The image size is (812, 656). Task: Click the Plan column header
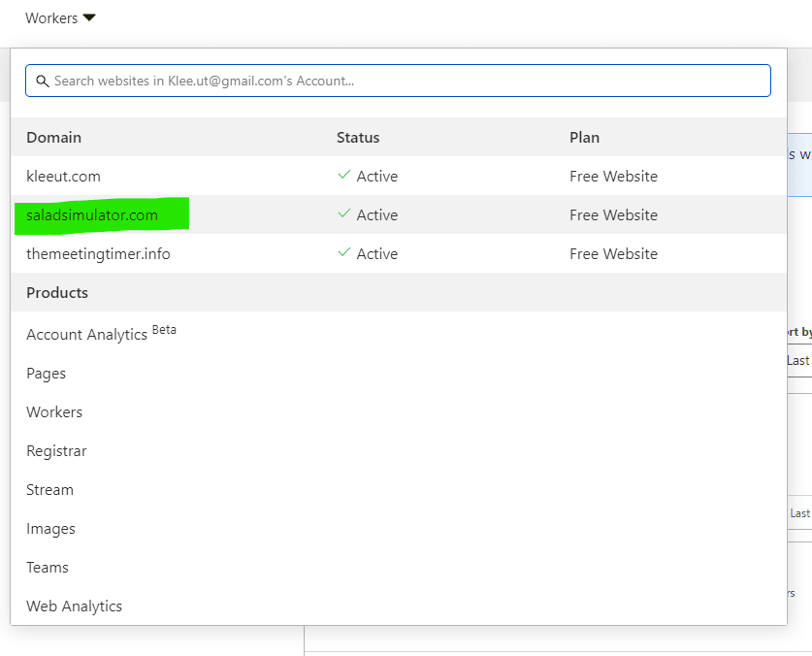click(x=584, y=138)
